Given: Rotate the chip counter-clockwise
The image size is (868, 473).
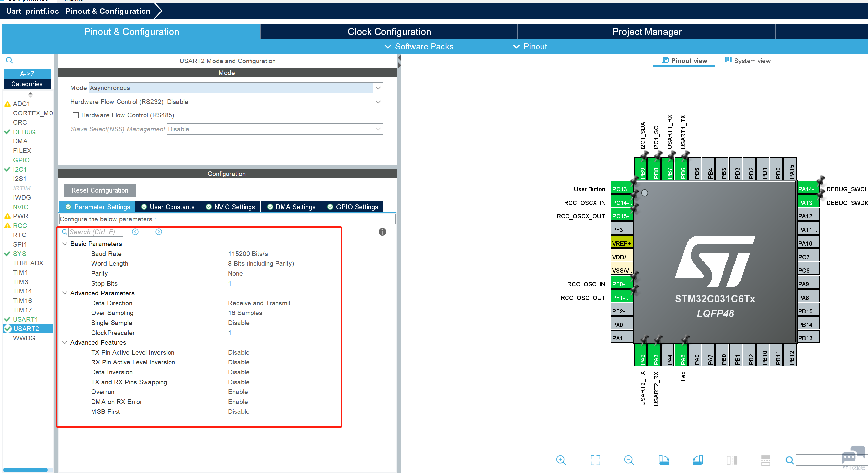Looking at the screenshot, I should pos(697,460).
